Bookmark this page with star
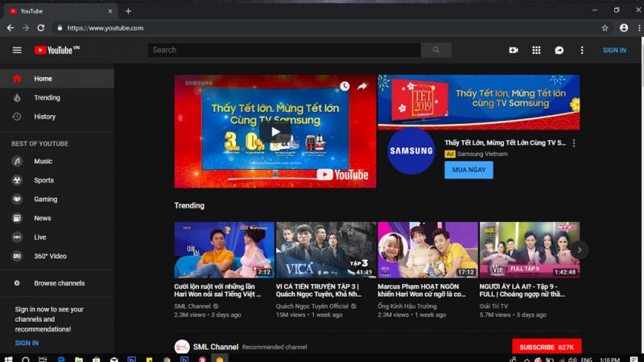644x362 pixels. [x=605, y=28]
